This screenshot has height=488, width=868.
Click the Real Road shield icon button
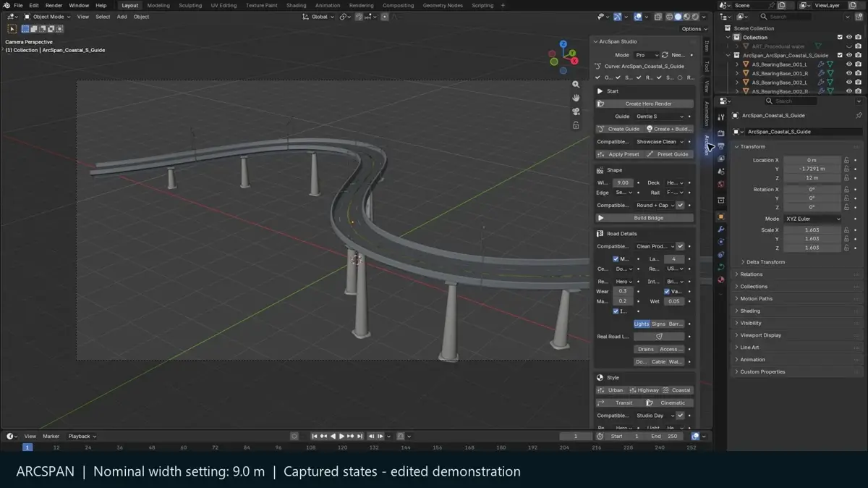[x=659, y=337]
